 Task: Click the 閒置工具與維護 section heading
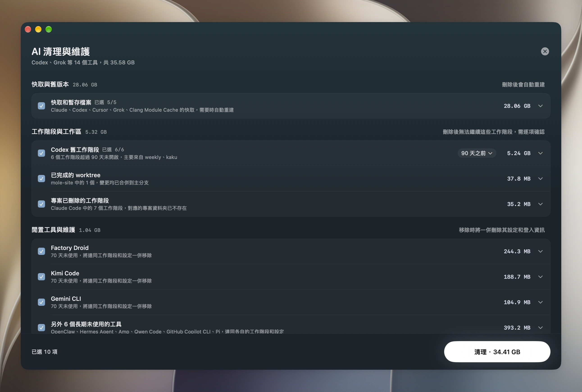tap(53, 230)
